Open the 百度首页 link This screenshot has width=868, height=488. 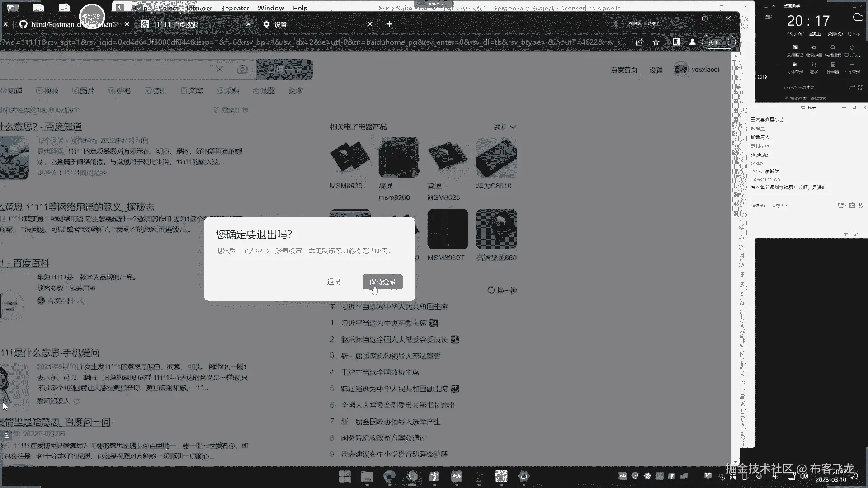pos(624,70)
